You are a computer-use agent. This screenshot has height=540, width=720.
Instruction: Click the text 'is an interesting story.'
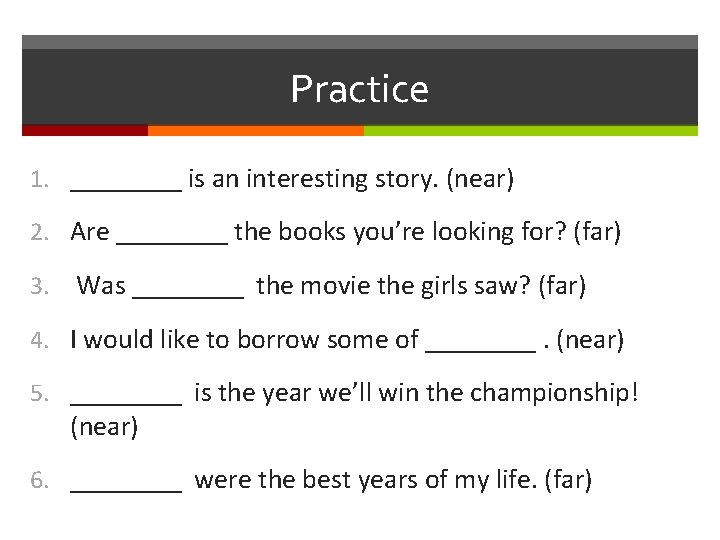(x=313, y=180)
